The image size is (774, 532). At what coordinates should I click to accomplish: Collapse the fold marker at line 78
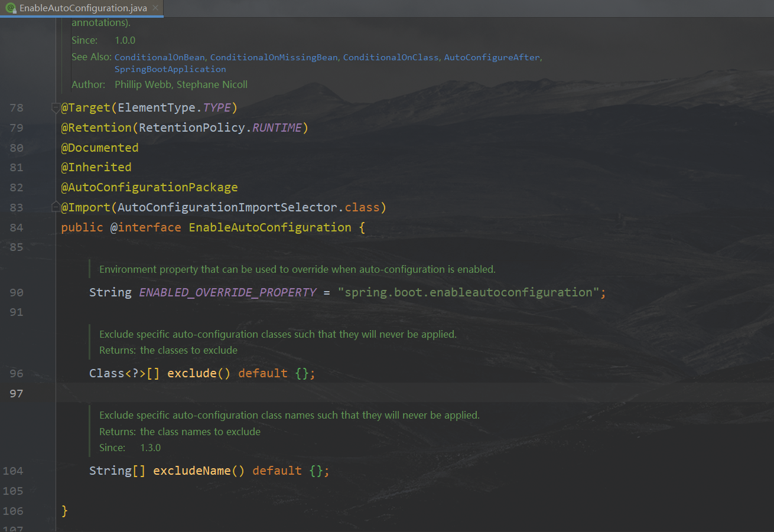pyautogui.click(x=56, y=107)
